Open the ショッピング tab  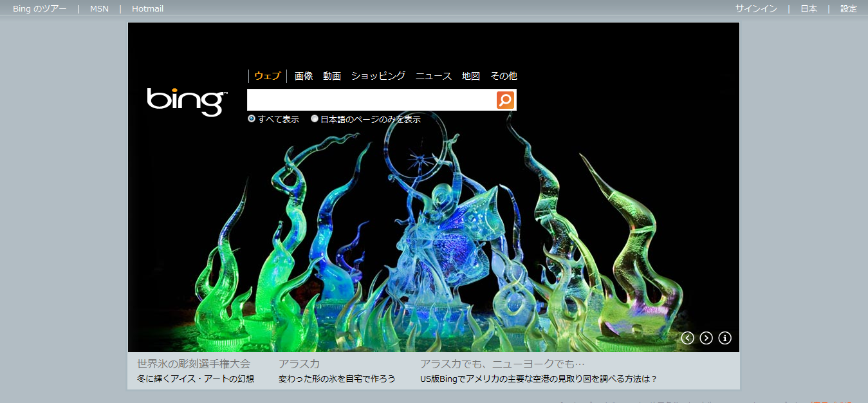[x=378, y=76]
